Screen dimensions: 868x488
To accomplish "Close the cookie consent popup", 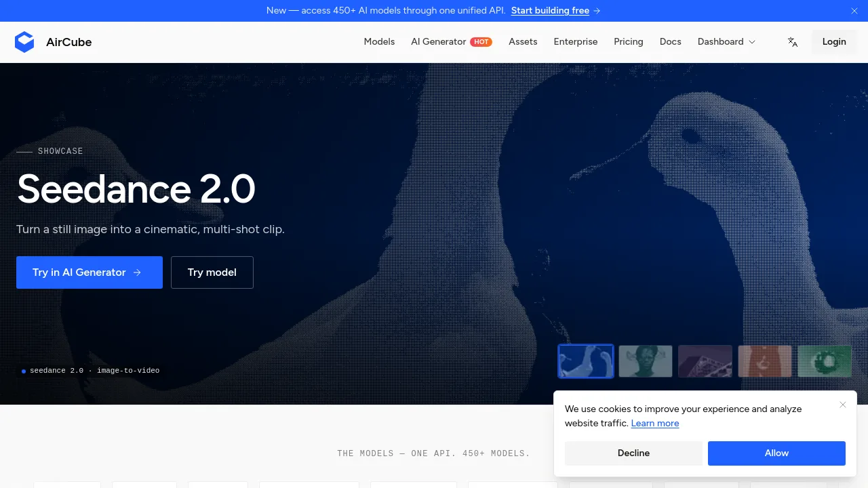I will click(x=843, y=405).
